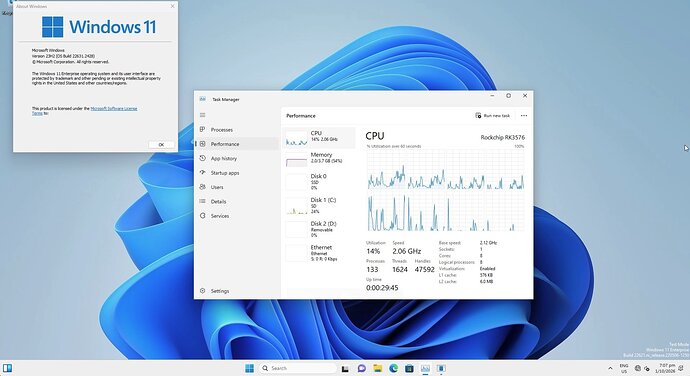The width and height of the screenshot is (690, 376).
Task: Click the L2 cache value '6.0 MB'
Action: click(x=486, y=281)
